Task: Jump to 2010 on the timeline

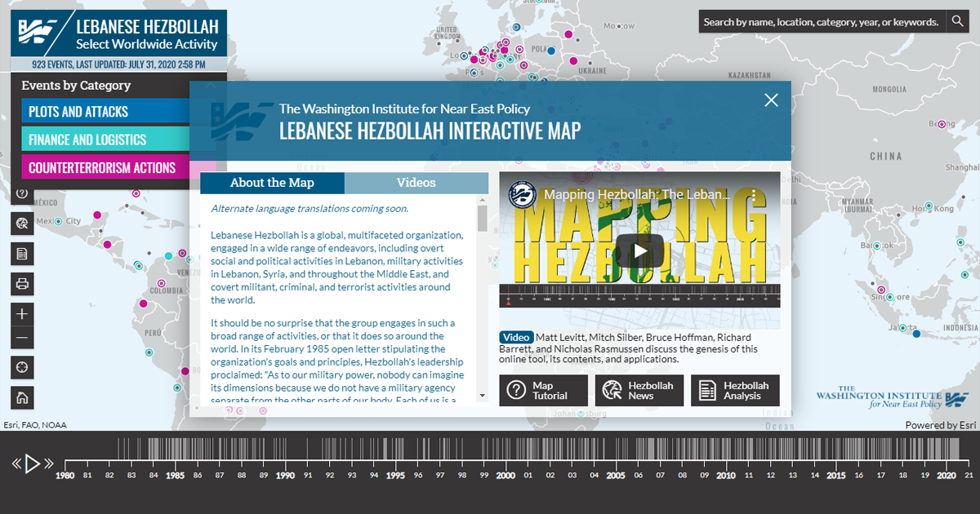Action: 726,476
